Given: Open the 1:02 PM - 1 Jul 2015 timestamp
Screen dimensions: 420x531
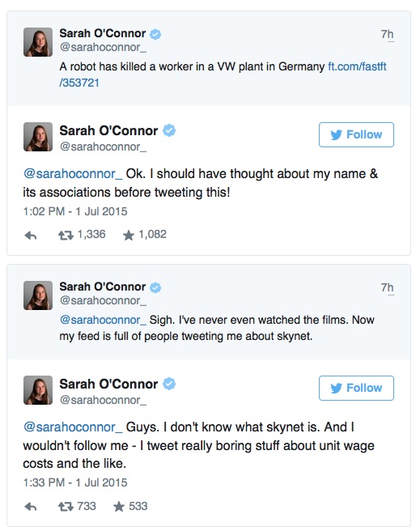Looking at the screenshot, I should [75, 211].
